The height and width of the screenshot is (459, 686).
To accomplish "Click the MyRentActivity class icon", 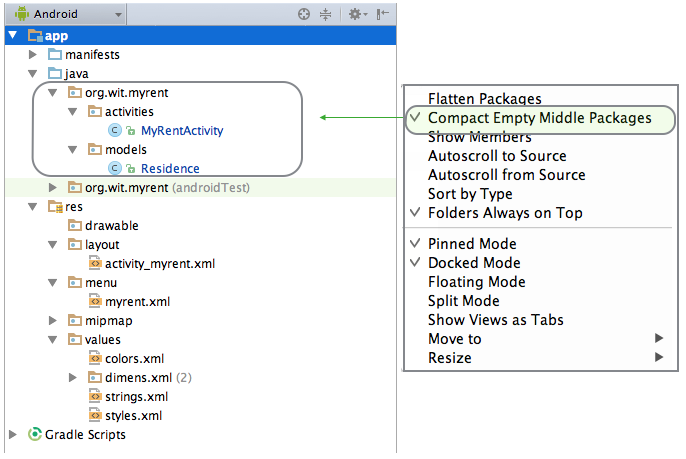I will (115, 130).
